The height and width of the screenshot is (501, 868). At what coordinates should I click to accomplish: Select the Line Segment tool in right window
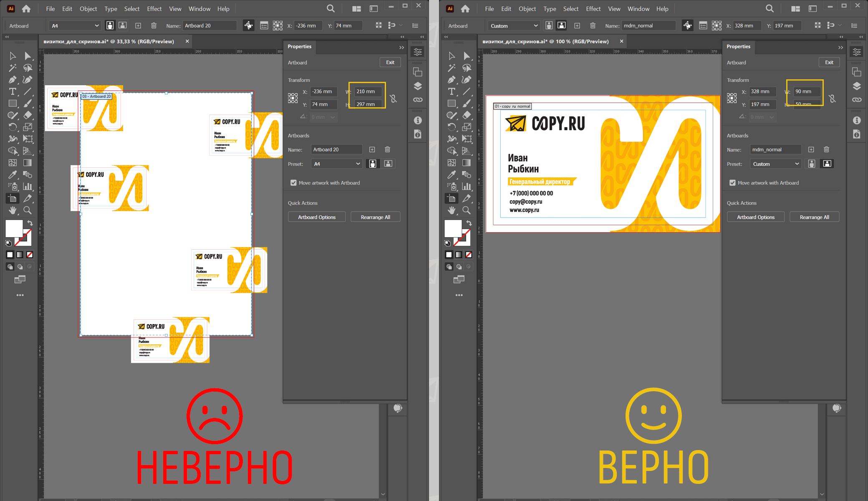[x=467, y=91]
